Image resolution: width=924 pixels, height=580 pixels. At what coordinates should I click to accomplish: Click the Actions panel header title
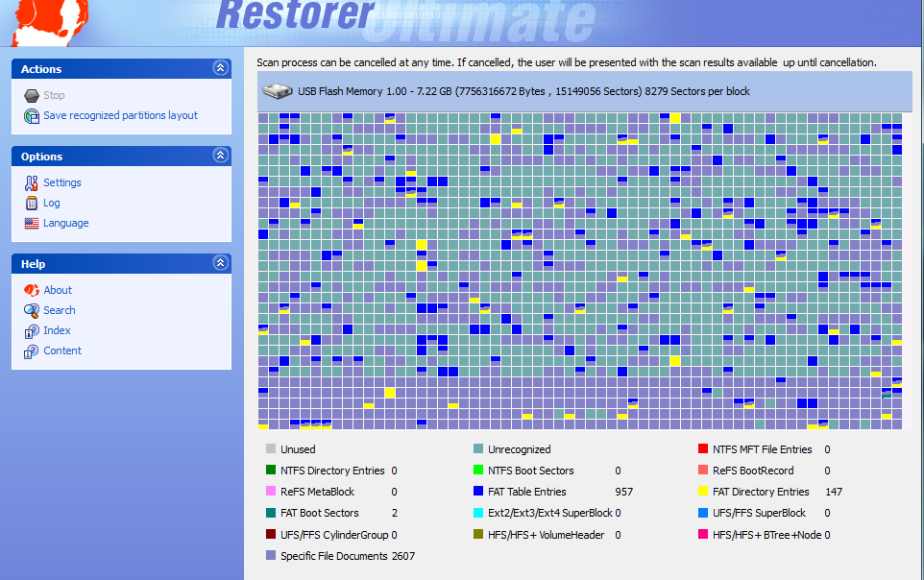point(41,69)
